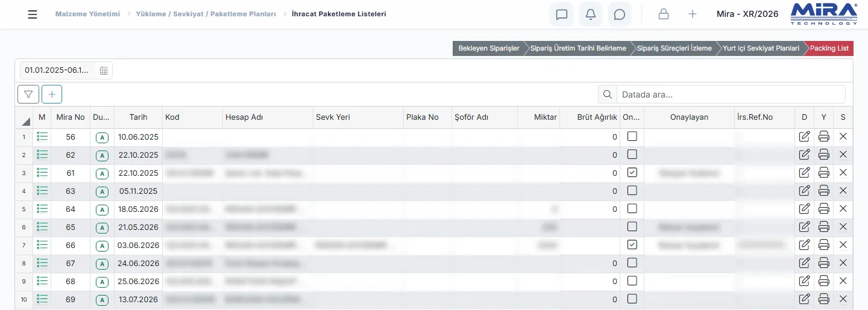The image size is (868, 310).
Task: Uncheck approval checkbox for Mira No 66
Action: click(632, 245)
